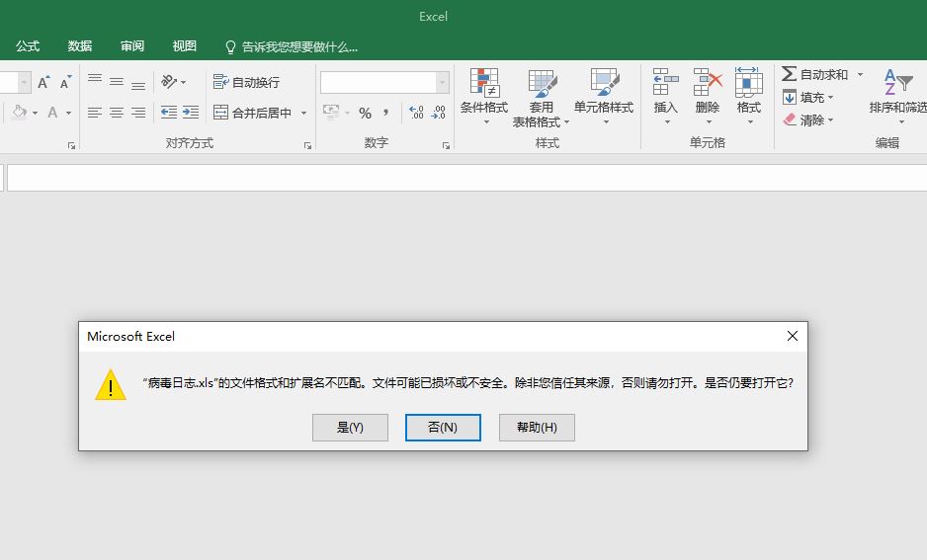
Task: Open the font size dropdown
Action: (25, 82)
